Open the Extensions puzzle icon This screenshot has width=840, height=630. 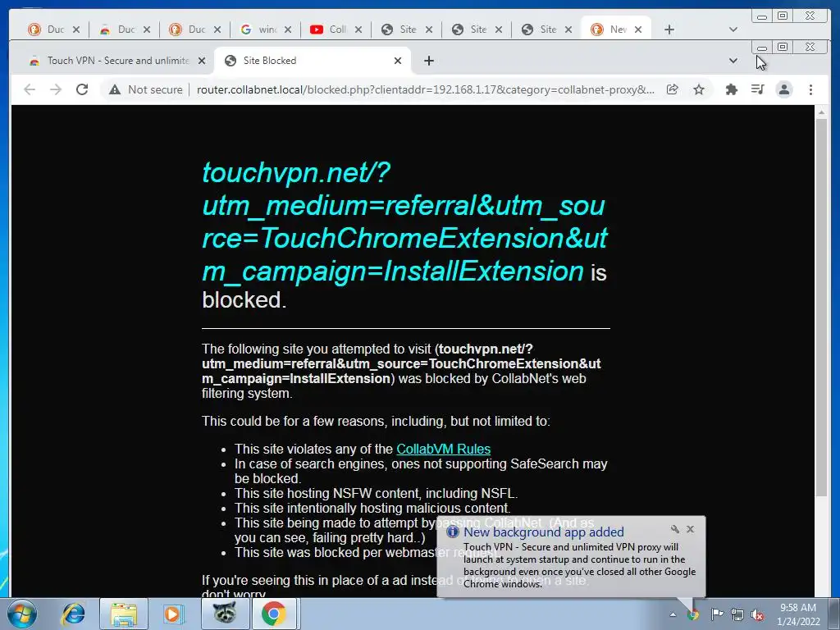[x=731, y=89]
